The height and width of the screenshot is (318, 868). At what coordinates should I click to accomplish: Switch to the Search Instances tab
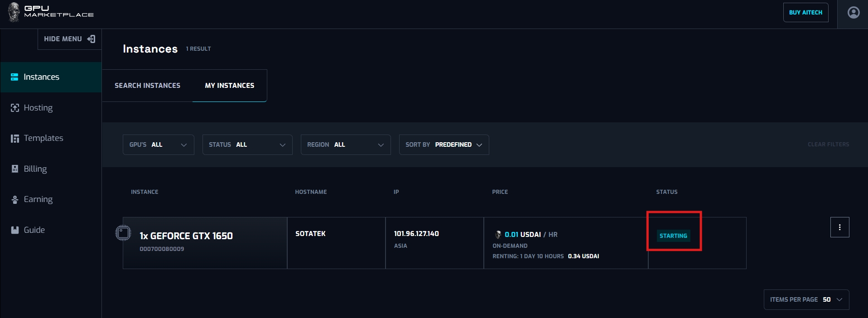147,86
